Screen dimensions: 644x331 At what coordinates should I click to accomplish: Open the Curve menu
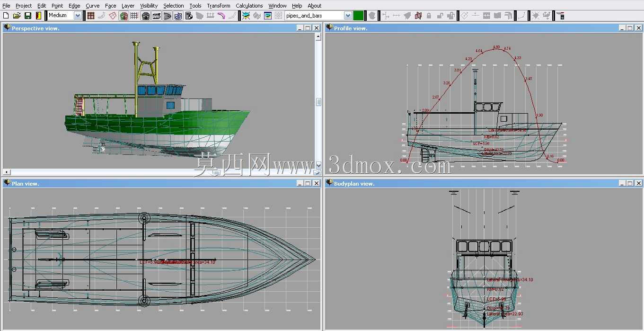click(92, 6)
